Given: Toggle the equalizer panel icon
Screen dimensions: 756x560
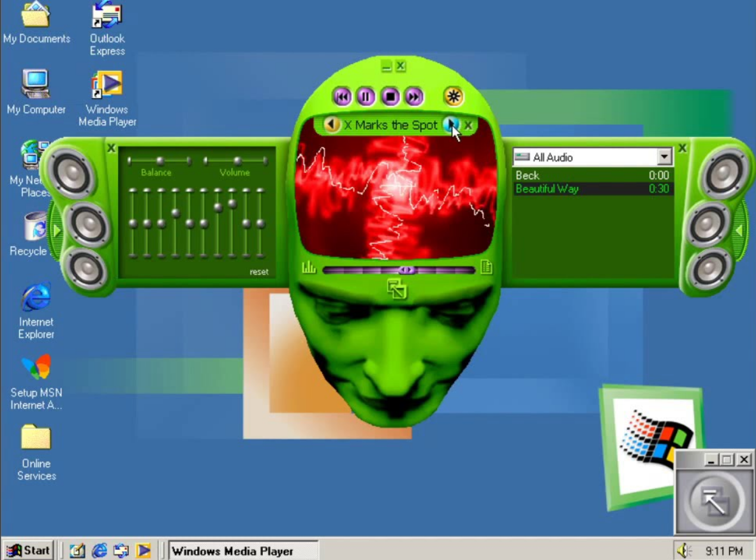Looking at the screenshot, I should click(x=309, y=267).
